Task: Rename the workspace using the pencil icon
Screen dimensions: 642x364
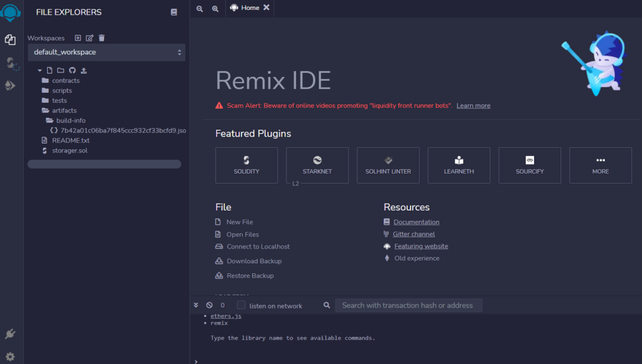Action: point(88,38)
